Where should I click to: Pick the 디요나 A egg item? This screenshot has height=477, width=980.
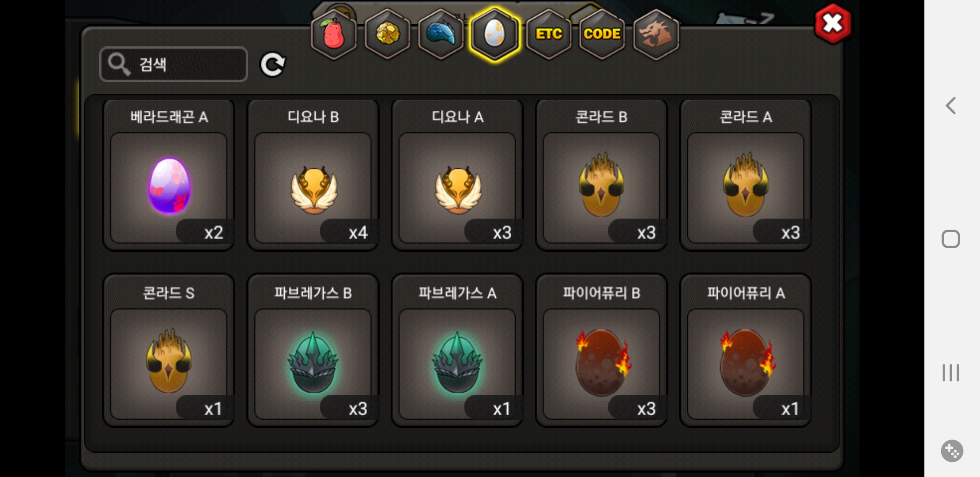click(457, 175)
